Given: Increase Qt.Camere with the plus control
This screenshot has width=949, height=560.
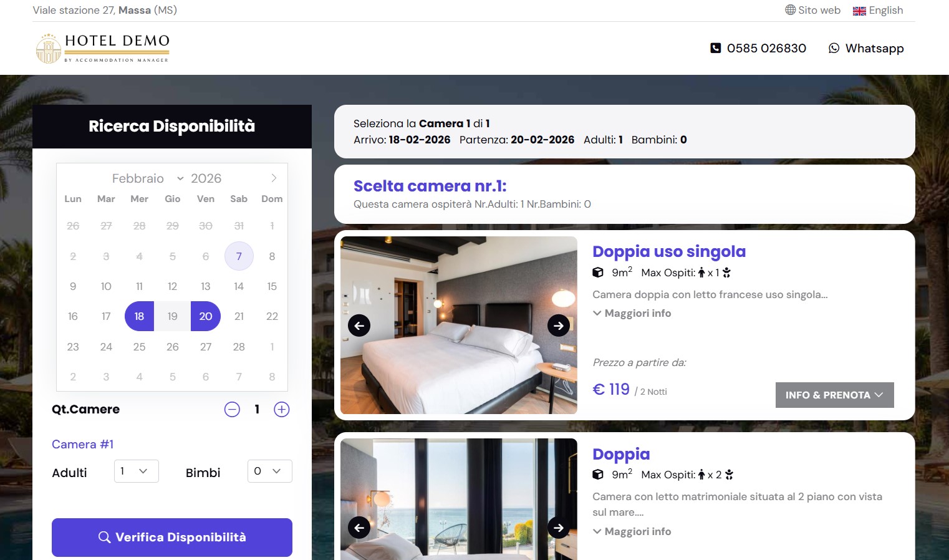Looking at the screenshot, I should click(281, 410).
